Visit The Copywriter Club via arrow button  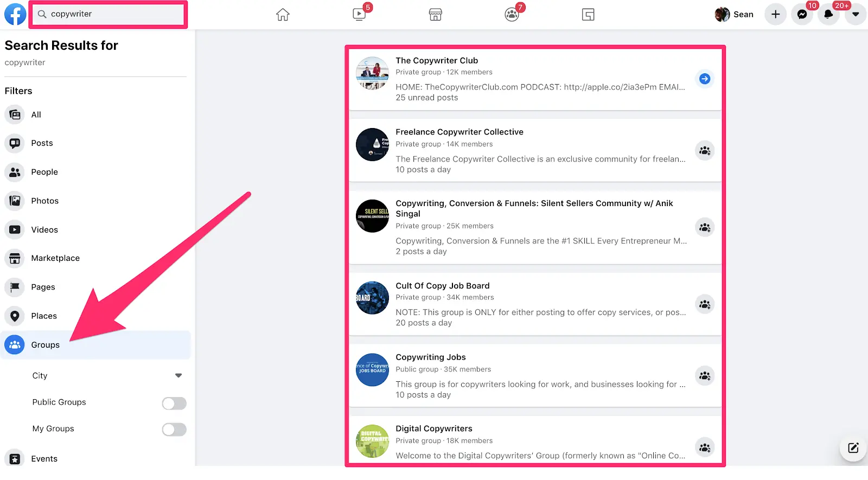click(705, 79)
